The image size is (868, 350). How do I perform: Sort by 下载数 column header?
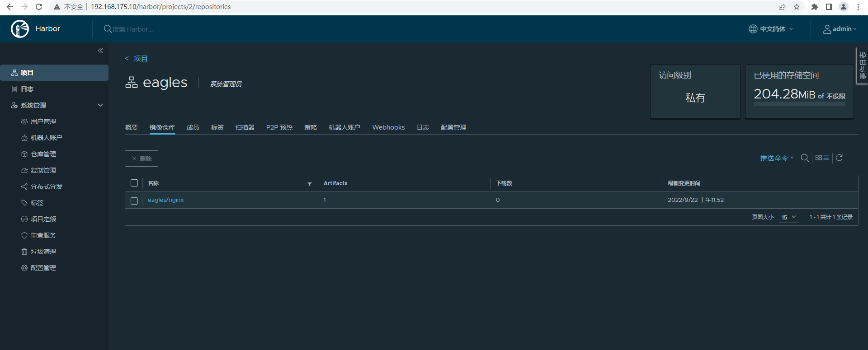tap(504, 183)
